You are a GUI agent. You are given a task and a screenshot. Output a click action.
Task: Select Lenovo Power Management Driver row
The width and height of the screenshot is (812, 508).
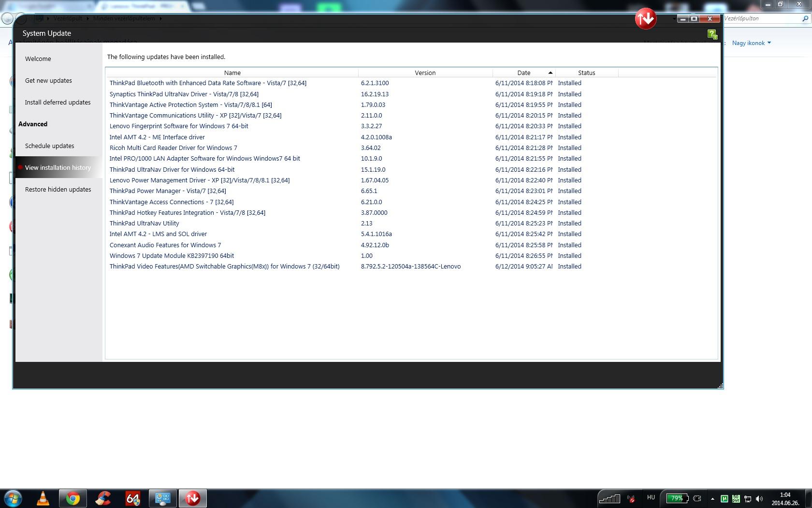(x=411, y=180)
